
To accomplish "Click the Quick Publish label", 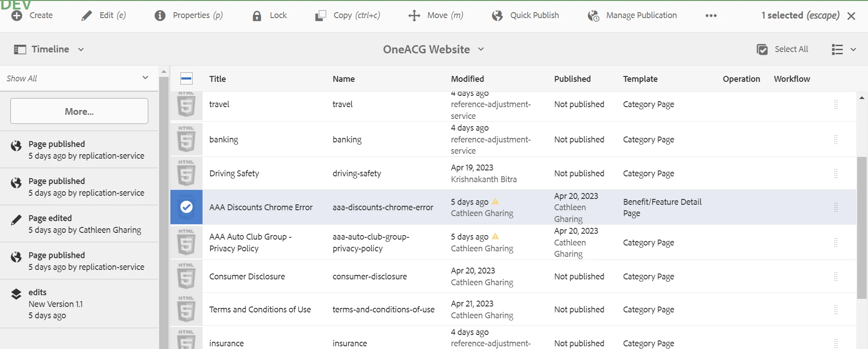I will click(x=534, y=15).
